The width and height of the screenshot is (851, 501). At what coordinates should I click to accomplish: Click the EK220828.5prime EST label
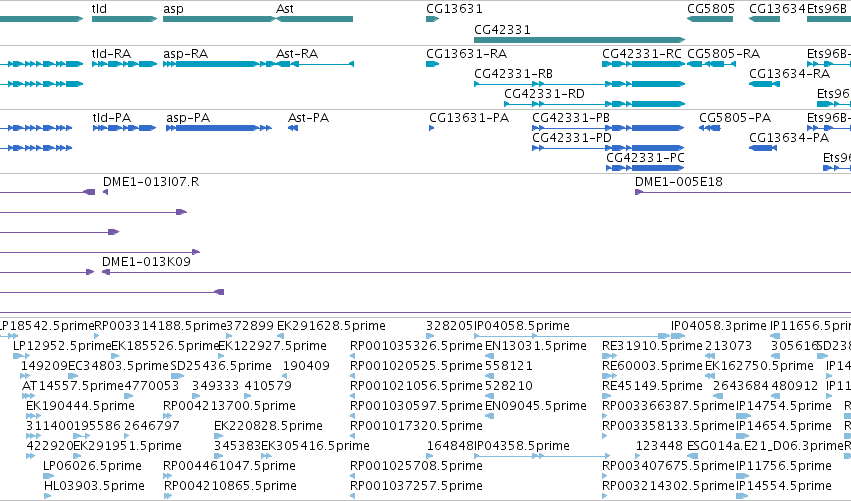pos(268,426)
